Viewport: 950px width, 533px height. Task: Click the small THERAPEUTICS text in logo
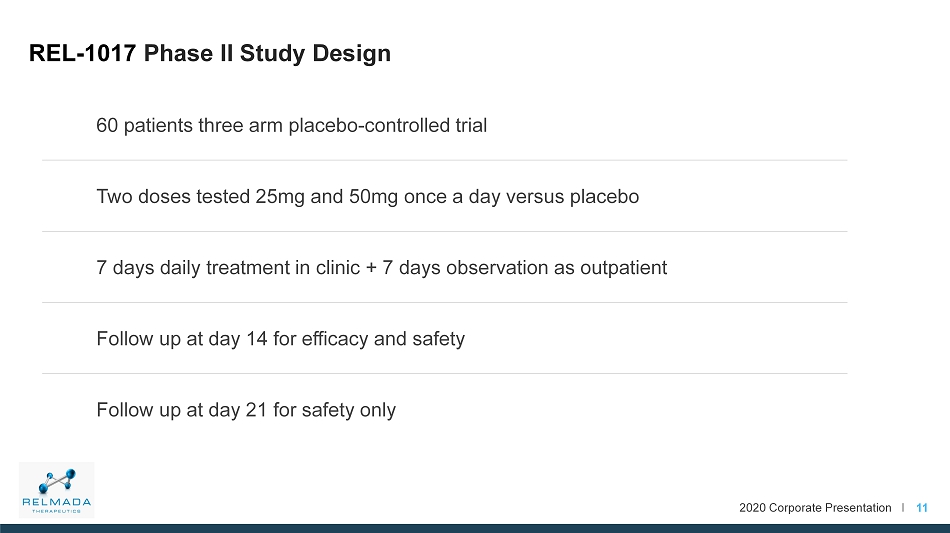[56, 511]
